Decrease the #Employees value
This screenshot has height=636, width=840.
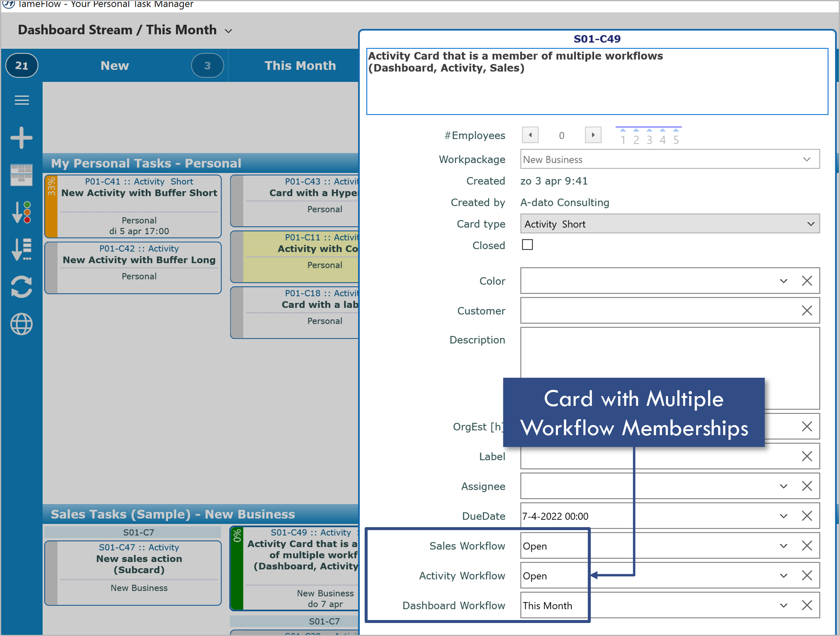pos(530,135)
